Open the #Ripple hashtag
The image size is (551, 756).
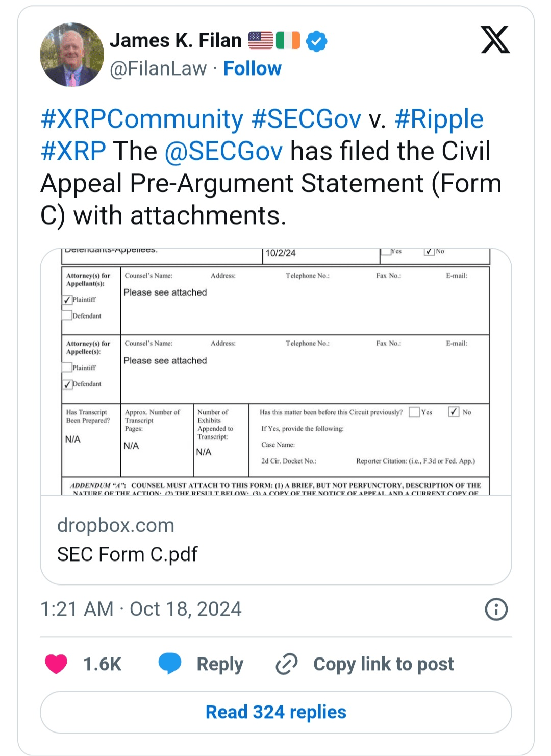pos(439,119)
